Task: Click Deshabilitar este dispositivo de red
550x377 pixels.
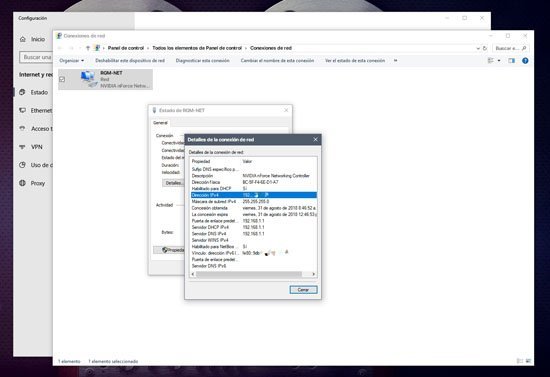Action: tap(130, 61)
